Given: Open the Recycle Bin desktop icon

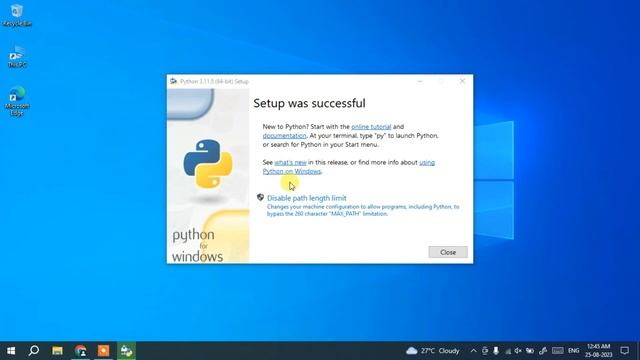Looking at the screenshot, I should pos(17,16).
